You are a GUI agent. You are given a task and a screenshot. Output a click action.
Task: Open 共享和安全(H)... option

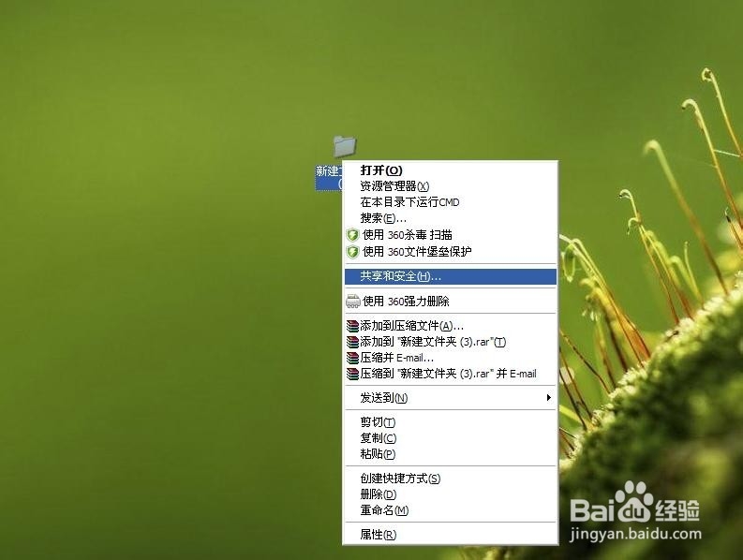(450, 276)
